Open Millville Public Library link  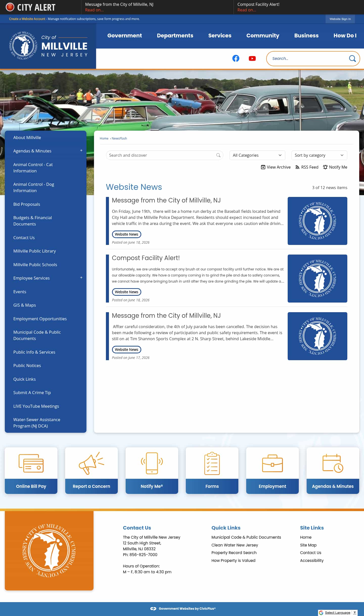(34, 251)
